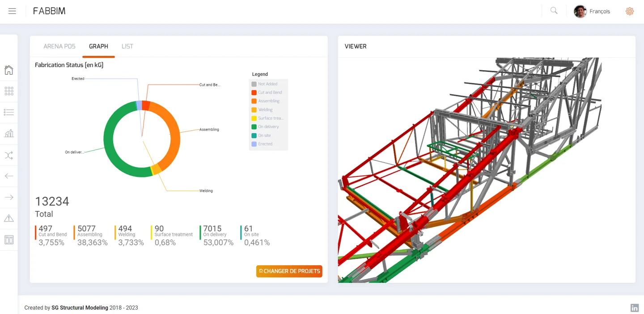Open the list view icon in the sidebar
The image size is (644, 314).
[9, 112]
